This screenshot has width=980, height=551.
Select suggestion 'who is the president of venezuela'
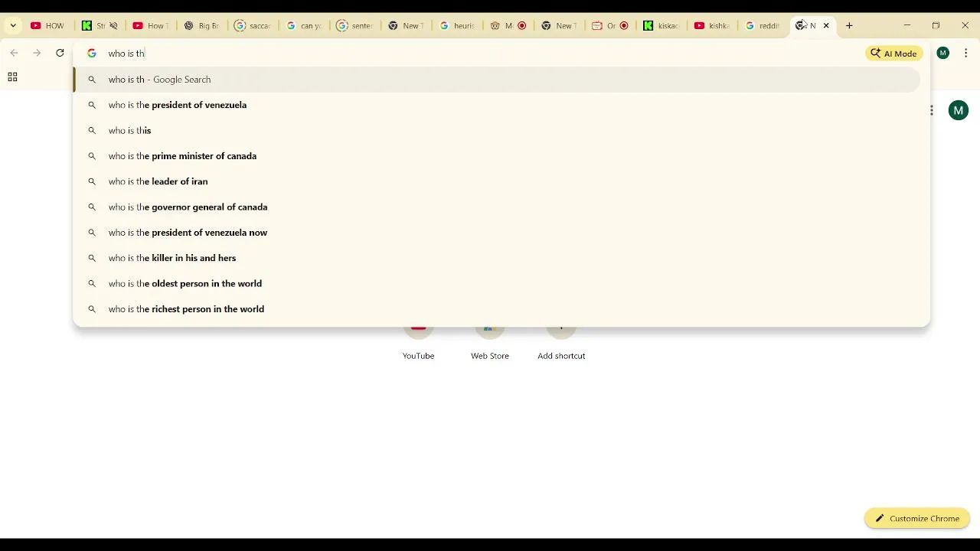[497, 105]
